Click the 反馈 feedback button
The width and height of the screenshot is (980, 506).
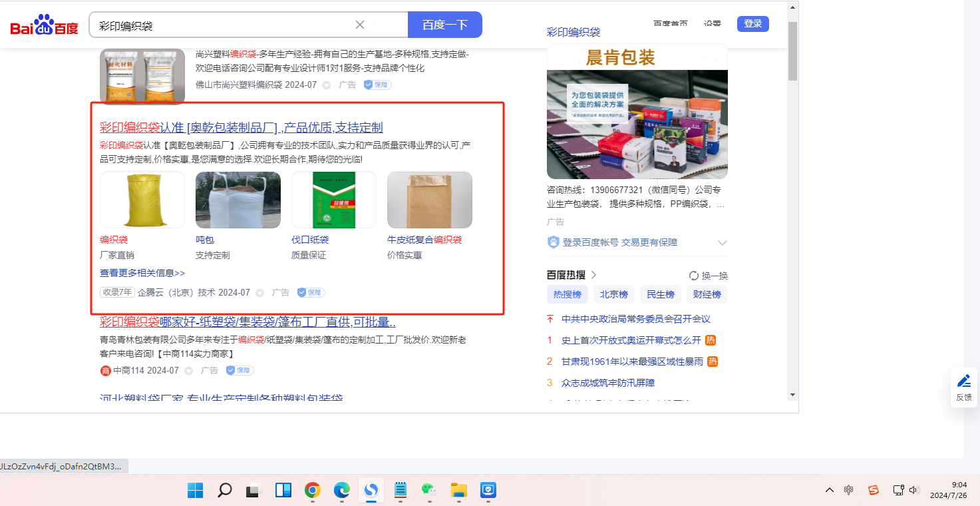pos(964,387)
